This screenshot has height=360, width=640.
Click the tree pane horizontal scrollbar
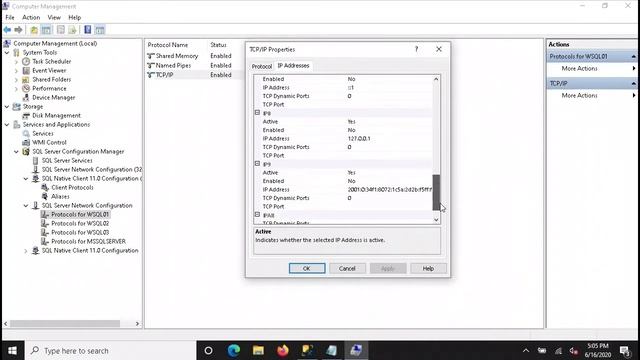coord(65,324)
